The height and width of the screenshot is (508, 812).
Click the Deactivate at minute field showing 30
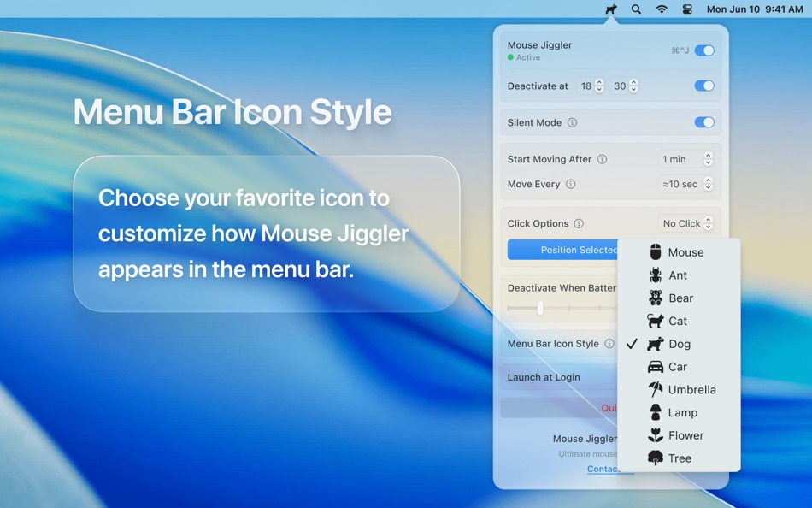tap(620, 86)
